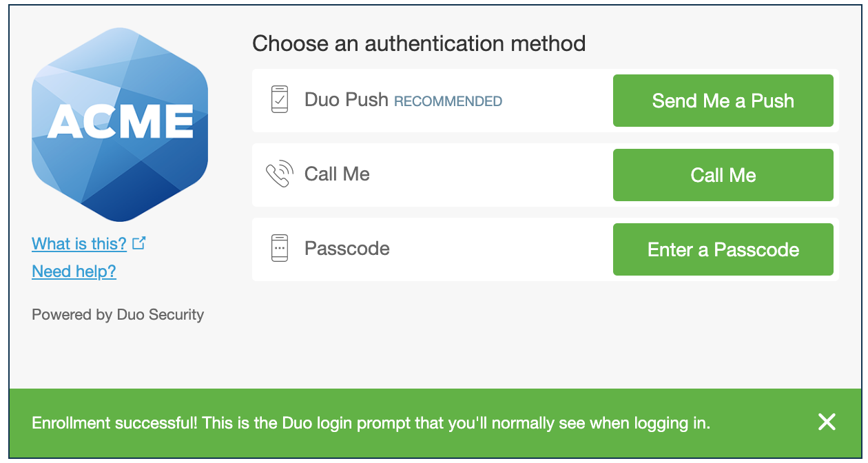This screenshot has height=463, width=868.
Task: Send a Duo push notification
Action: pos(723,101)
